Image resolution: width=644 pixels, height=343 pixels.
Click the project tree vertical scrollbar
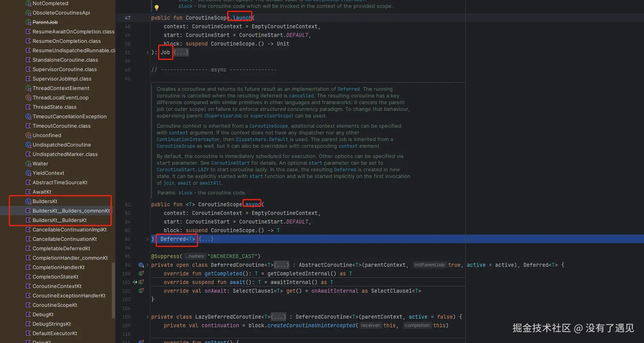(x=113, y=290)
